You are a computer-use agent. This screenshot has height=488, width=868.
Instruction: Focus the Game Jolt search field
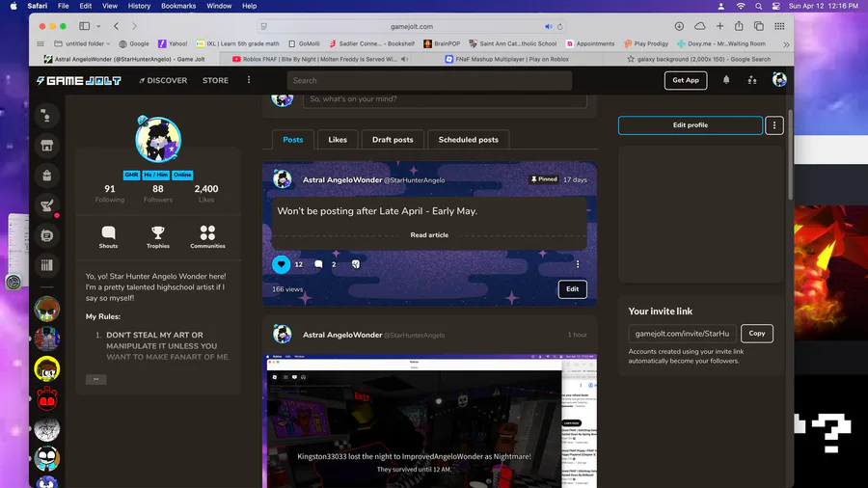pyautogui.click(x=429, y=80)
